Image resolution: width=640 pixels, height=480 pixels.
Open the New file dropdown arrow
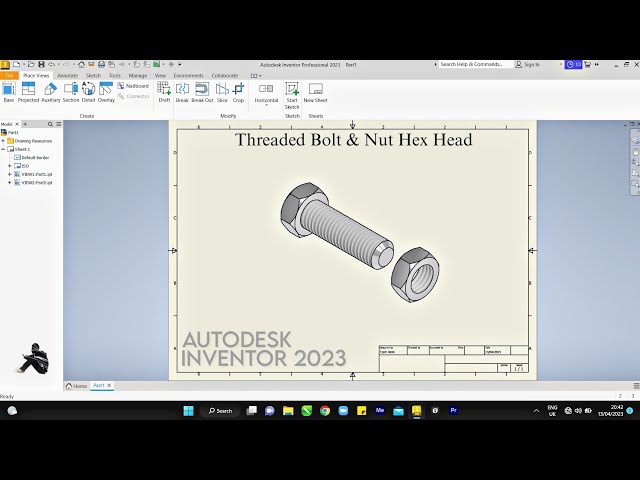(23, 64)
